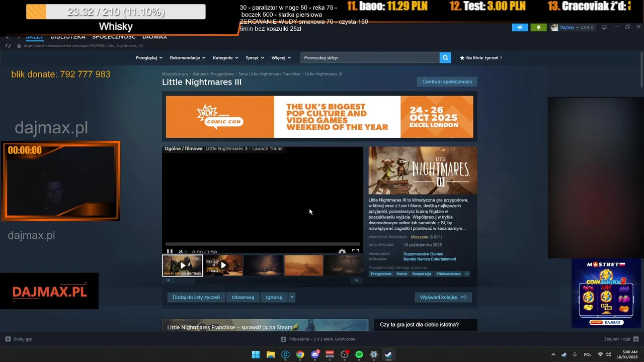The image size is (644, 362).
Task: Click the Ignoruj button
Action: pos(274,297)
